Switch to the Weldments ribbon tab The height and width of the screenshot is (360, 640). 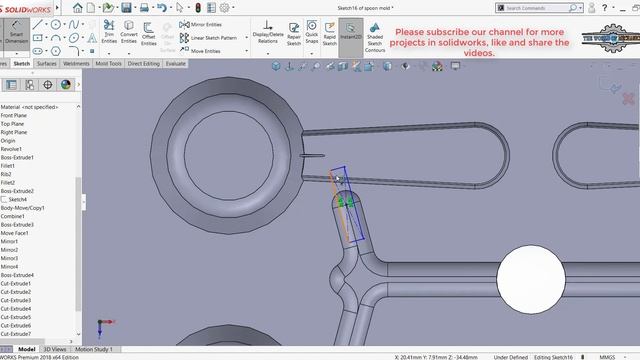pos(76,64)
